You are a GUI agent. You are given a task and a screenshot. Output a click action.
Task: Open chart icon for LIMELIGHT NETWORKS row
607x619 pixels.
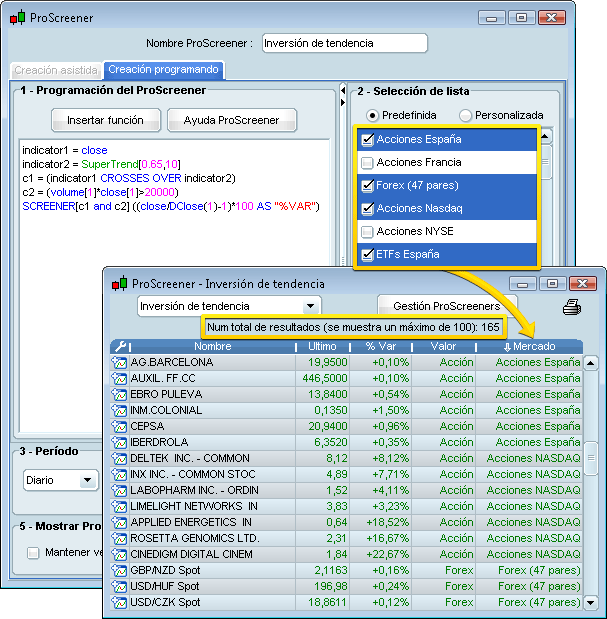(119, 506)
